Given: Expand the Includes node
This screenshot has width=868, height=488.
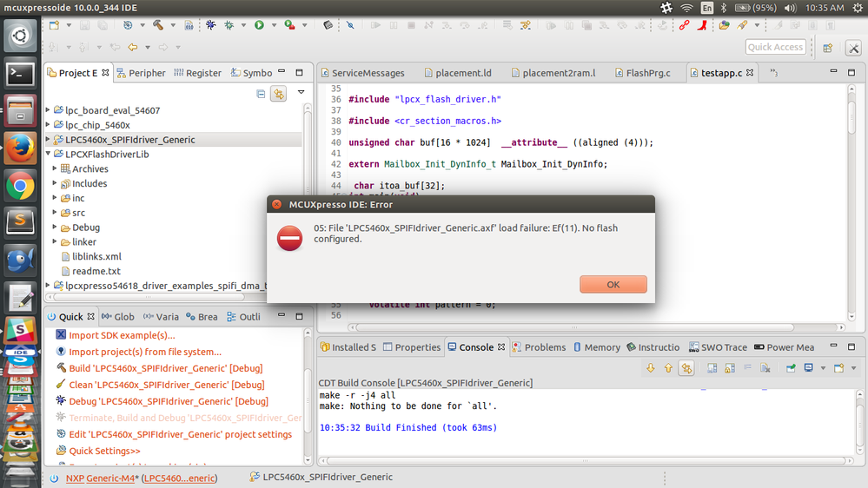Looking at the screenshot, I should [55, 183].
